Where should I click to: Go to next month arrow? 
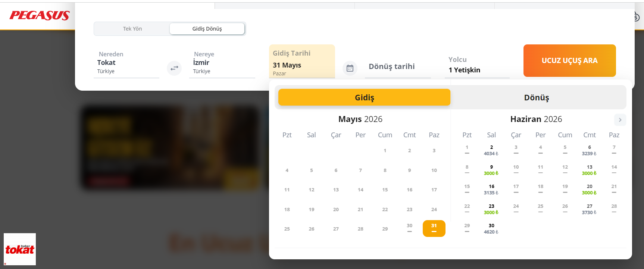(620, 120)
